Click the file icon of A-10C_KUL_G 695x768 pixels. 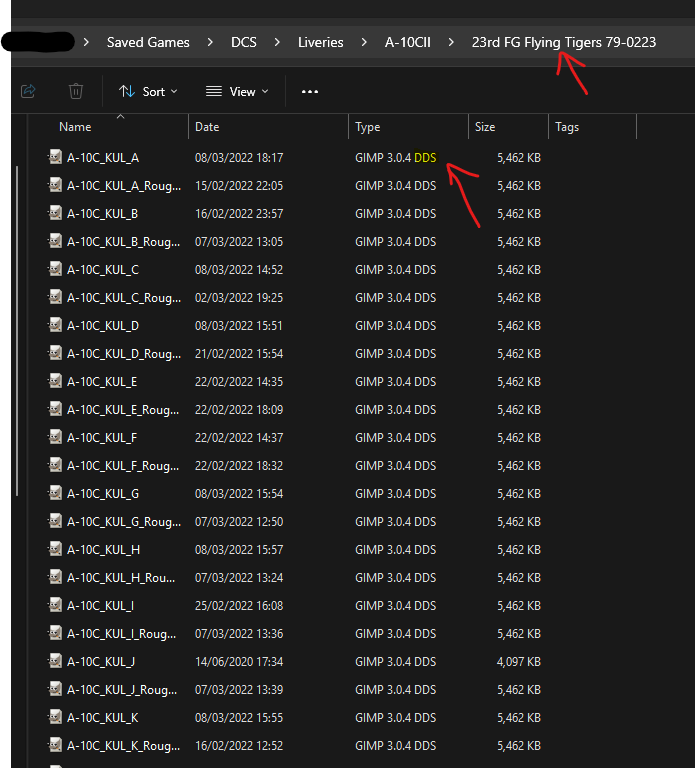pyautogui.click(x=55, y=493)
